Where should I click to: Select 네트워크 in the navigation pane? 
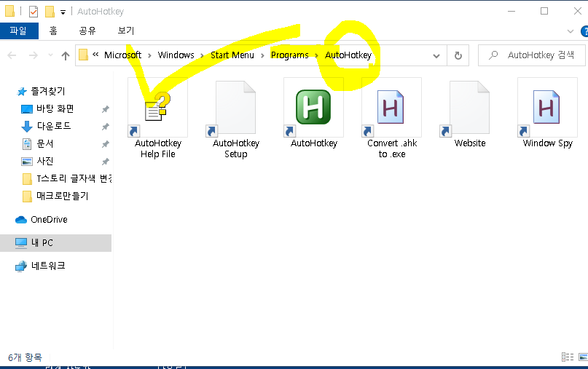pos(41,266)
